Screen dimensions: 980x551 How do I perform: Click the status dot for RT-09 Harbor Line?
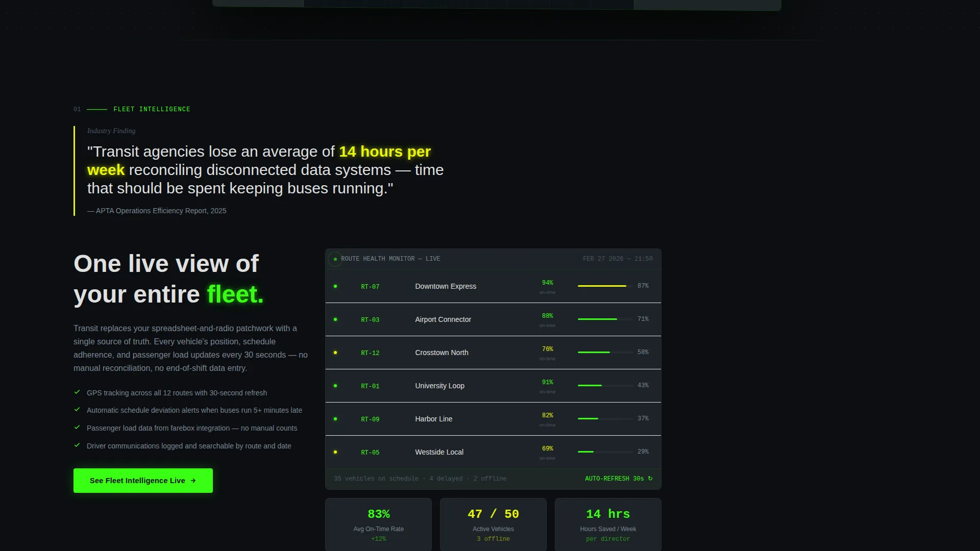point(335,419)
